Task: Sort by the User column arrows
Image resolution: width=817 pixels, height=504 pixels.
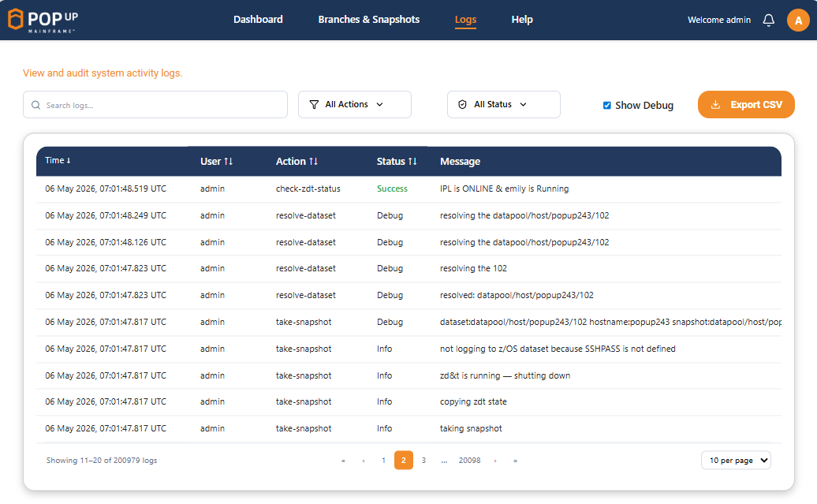Action: tap(228, 162)
